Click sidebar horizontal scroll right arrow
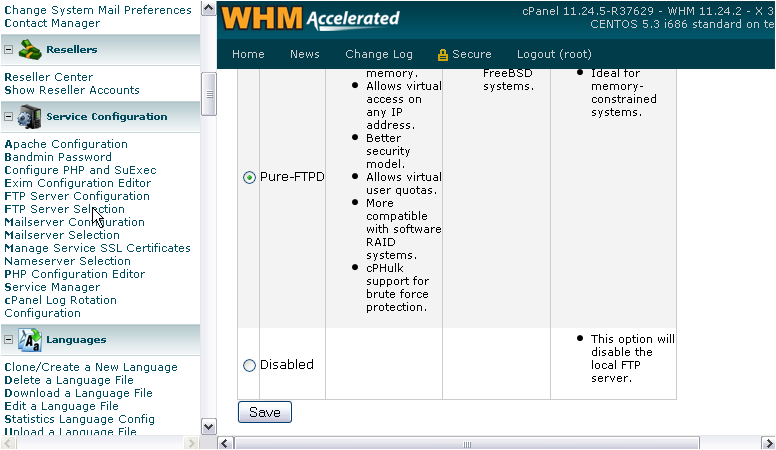 (x=191, y=443)
